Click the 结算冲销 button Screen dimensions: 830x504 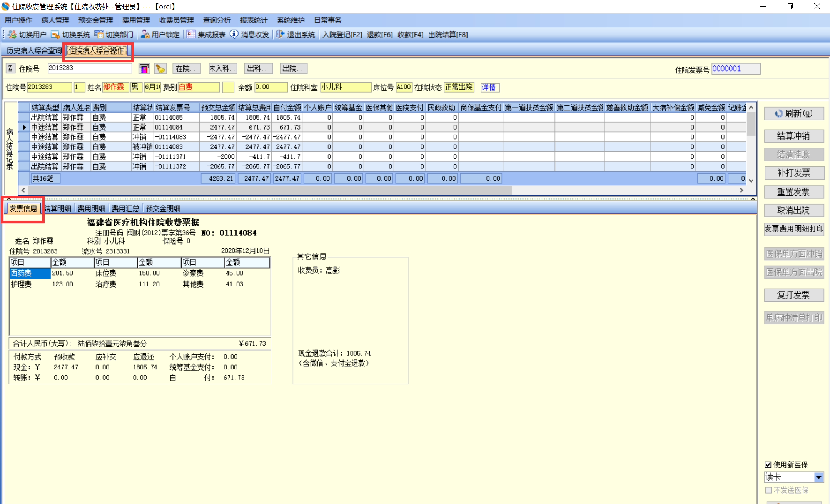point(793,136)
